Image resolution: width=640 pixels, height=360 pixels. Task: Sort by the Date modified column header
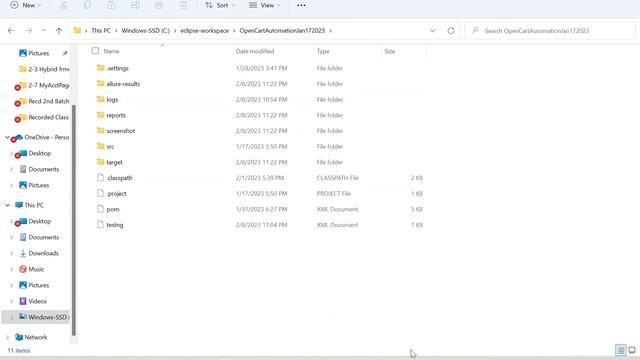click(255, 51)
